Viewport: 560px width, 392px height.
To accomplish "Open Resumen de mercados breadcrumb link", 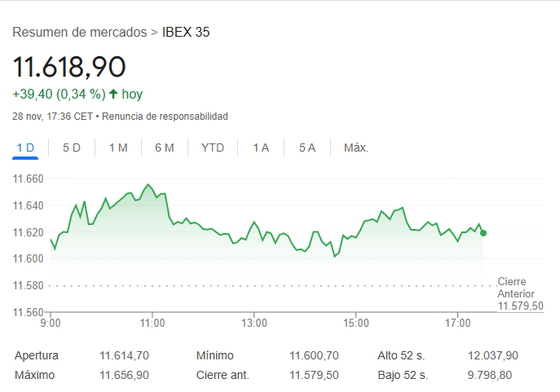I will point(80,32).
